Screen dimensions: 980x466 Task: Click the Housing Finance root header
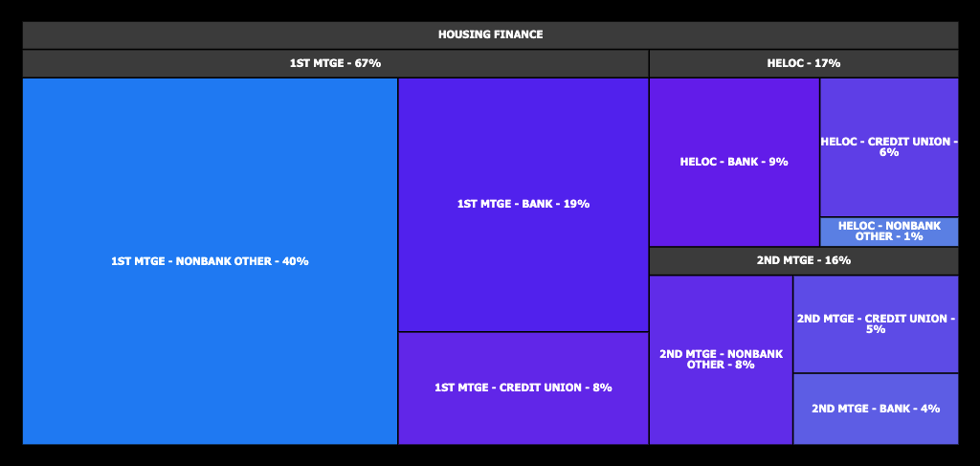tap(490, 35)
